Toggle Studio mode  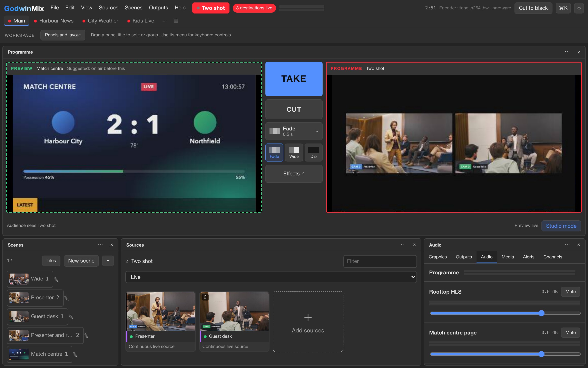tap(561, 226)
